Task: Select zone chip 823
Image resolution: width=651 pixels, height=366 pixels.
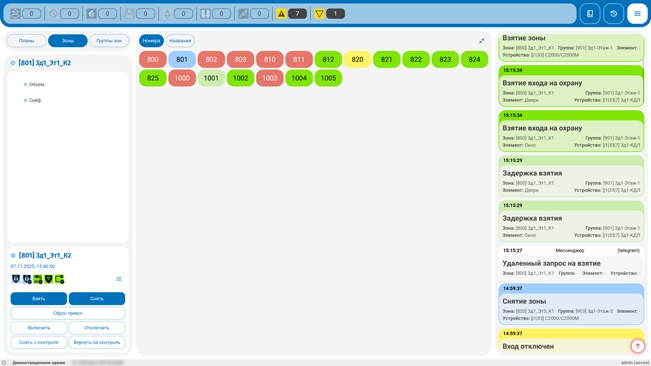Action: (x=445, y=59)
